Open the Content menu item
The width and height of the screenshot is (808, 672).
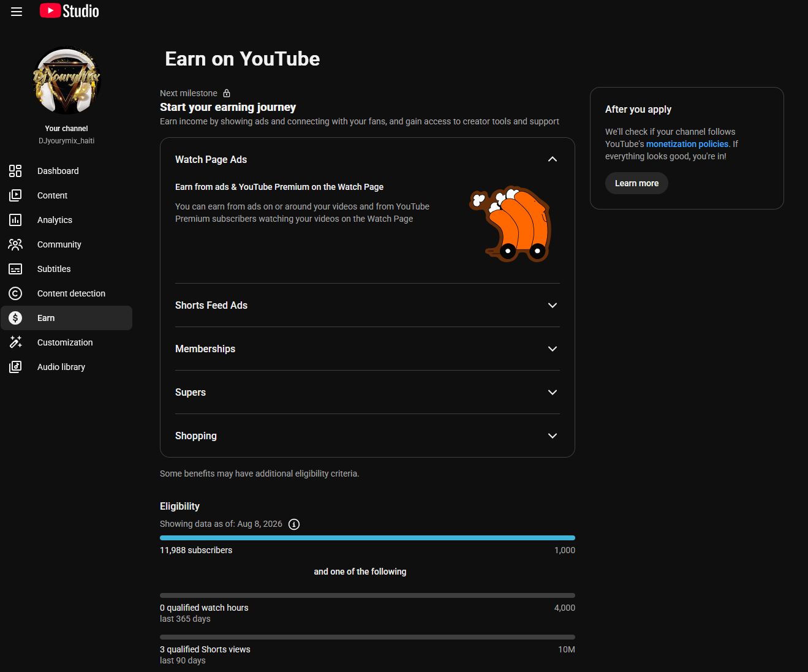click(66, 195)
